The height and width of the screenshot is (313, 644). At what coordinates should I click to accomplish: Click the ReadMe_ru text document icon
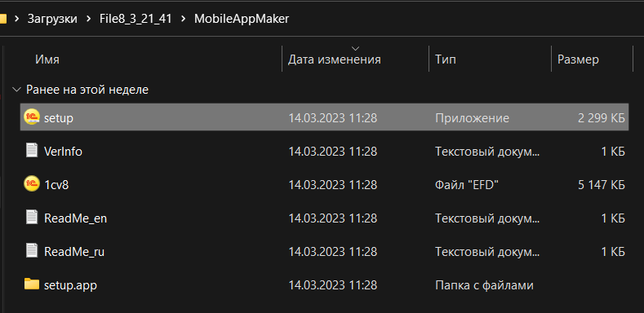point(32,251)
